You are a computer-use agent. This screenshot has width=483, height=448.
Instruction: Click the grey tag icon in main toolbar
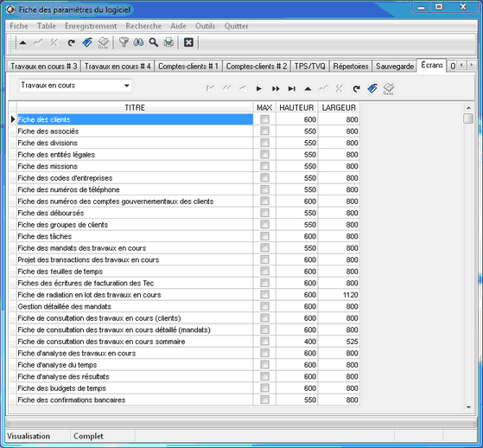tap(104, 43)
